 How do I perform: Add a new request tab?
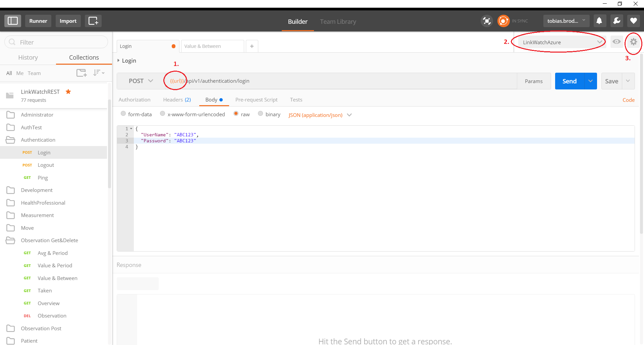252,46
